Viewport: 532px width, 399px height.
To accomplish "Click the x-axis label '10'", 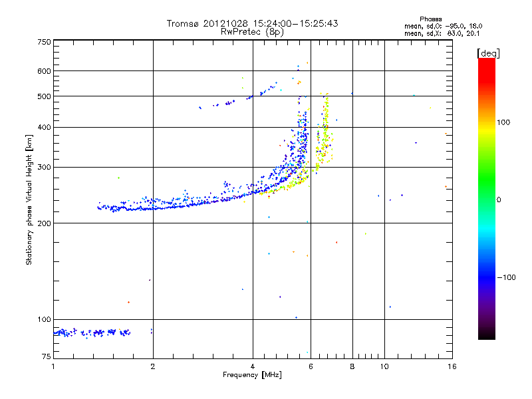I will click(384, 366).
